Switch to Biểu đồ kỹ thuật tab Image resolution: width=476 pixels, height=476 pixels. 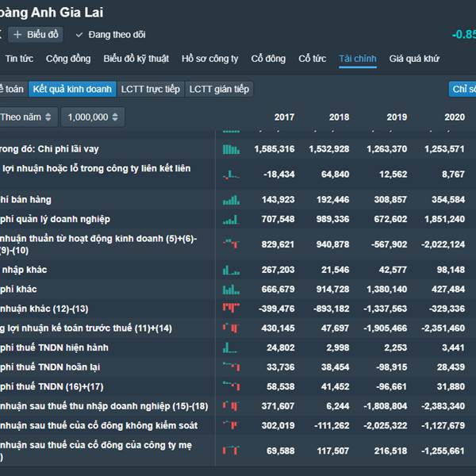(x=136, y=59)
